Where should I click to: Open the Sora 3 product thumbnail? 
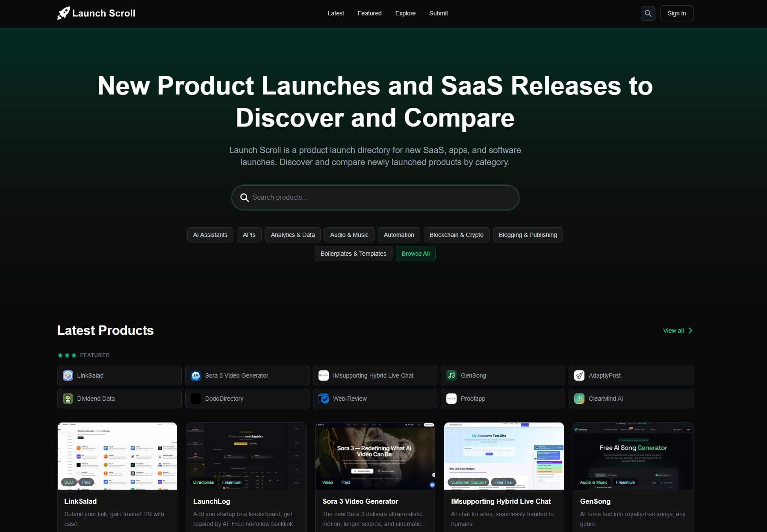[375, 455]
